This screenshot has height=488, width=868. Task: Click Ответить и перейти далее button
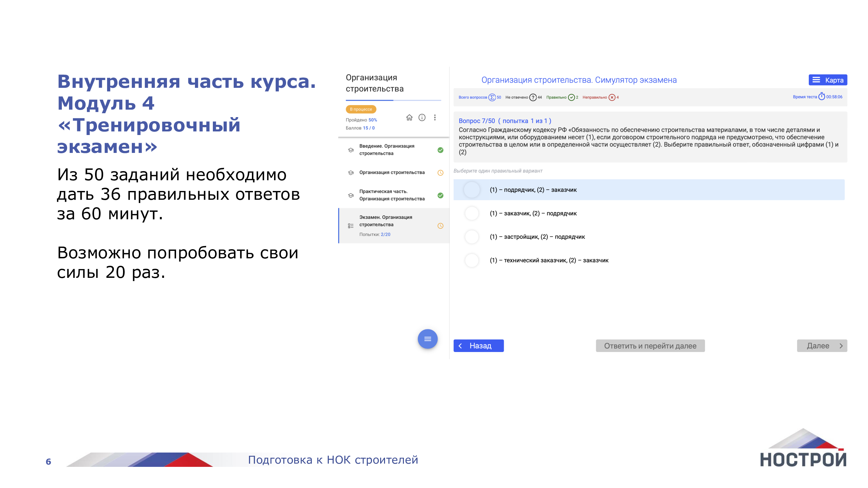[x=650, y=346]
